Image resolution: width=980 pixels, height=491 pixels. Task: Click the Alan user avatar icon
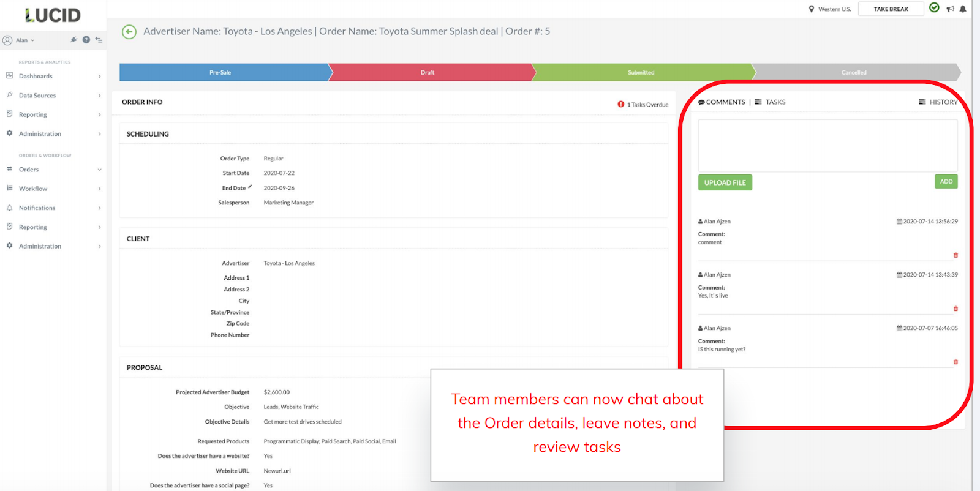[7, 40]
